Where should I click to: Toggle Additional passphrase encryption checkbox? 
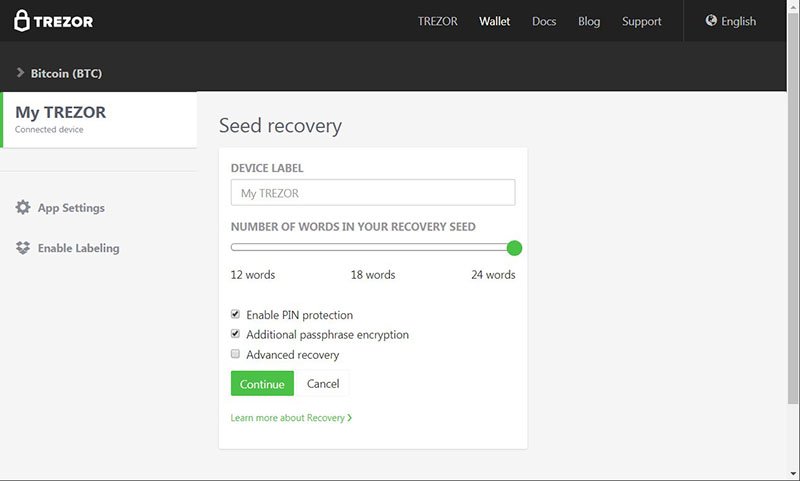click(x=235, y=334)
